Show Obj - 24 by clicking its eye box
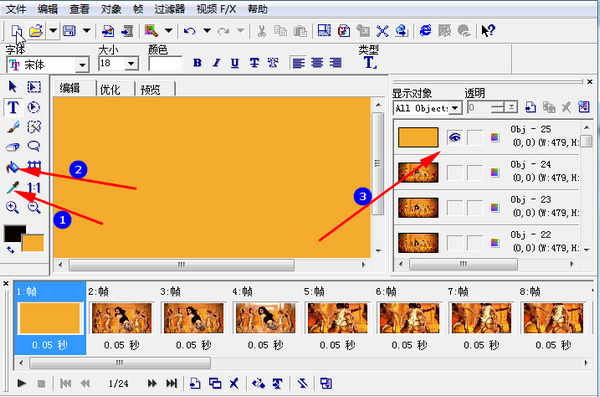 click(x=455, y=172)
